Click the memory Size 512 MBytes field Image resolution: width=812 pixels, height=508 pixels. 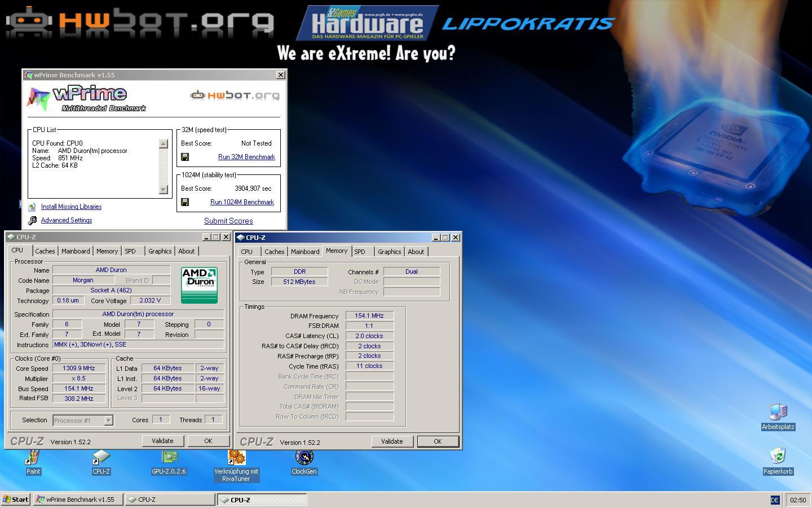(299, 282)
